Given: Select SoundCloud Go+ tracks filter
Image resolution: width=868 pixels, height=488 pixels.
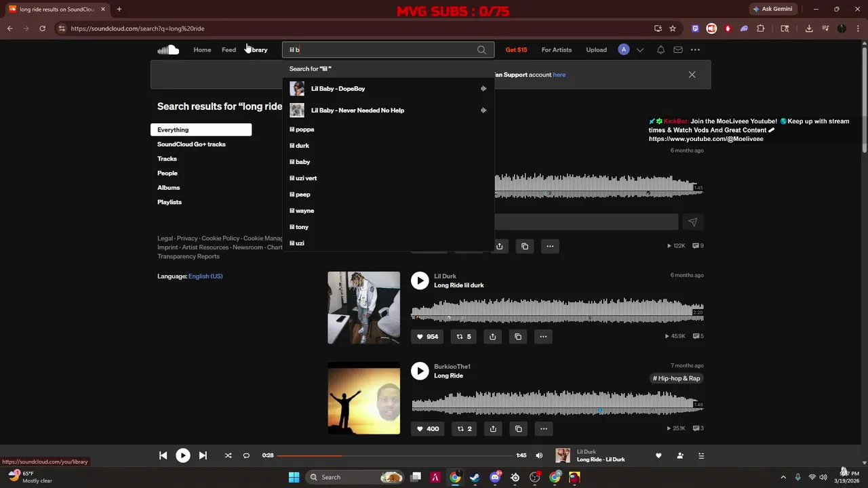Looking at the screenshot, I should (x=191, y=144).
